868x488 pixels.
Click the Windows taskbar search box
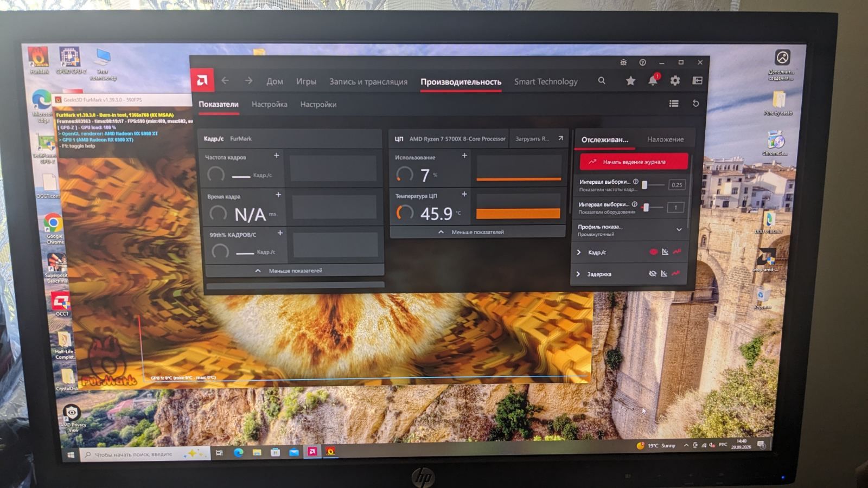tap(145, 454)
